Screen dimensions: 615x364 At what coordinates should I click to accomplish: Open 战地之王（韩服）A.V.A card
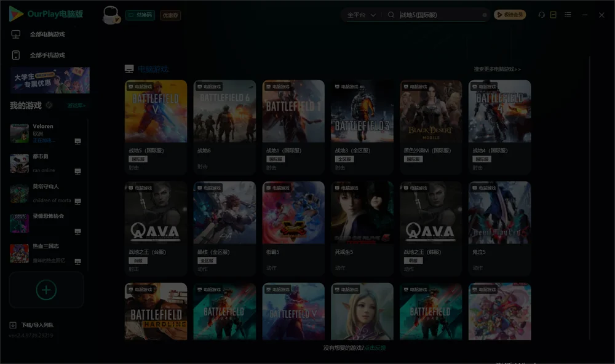coord(430,228)
